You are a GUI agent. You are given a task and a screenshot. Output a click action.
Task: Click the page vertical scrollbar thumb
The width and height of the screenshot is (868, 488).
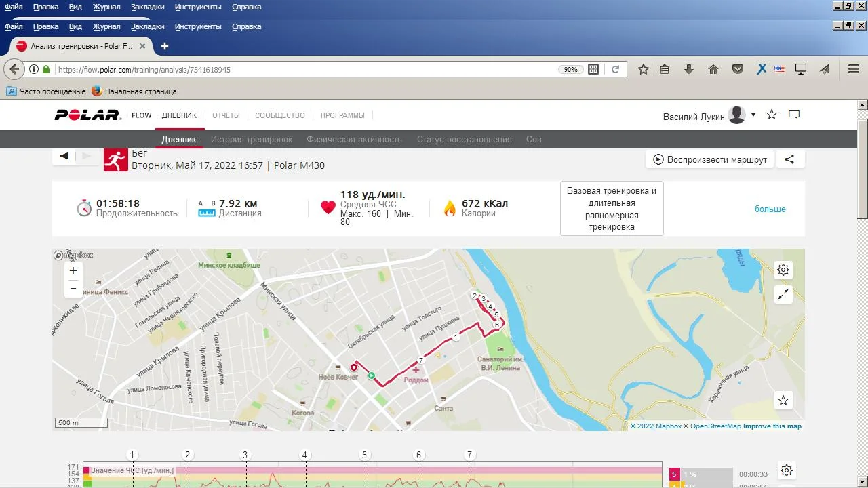863,169
